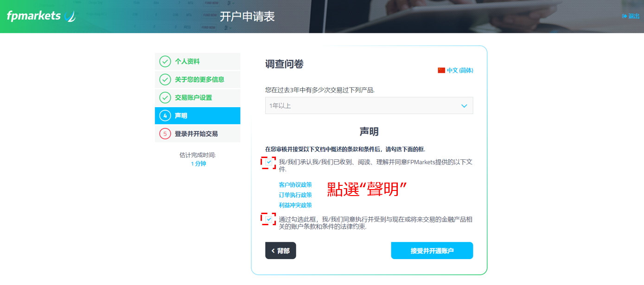The image size is (644, 285).
Task: Click the 开户申请表 page title
Action: tap(247, 17)
